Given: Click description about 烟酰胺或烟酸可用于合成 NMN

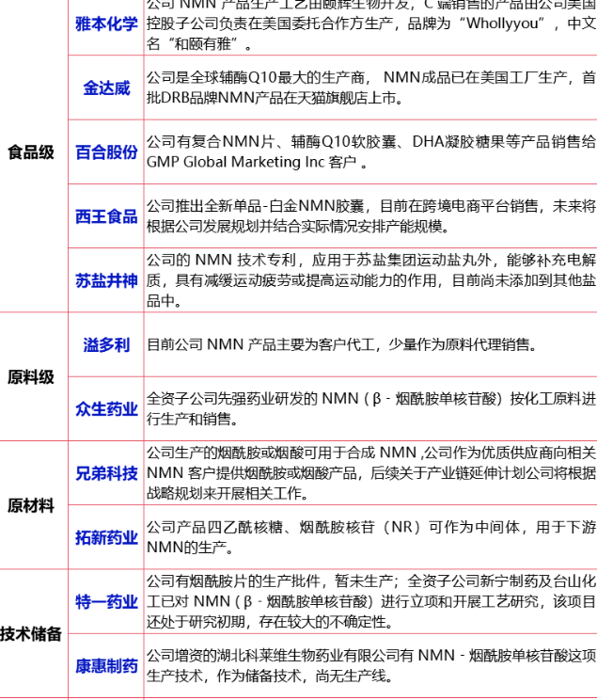Looking at the screenshot, I should click(371, 472).
